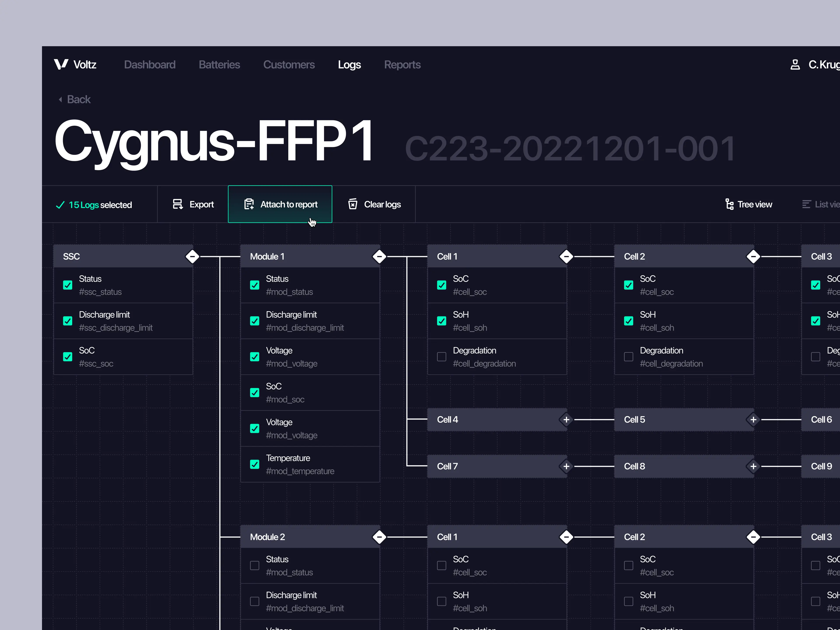Check SoH in Module 2 Cell 1
Screen dimensions: 840x630
tap(442, 602)
